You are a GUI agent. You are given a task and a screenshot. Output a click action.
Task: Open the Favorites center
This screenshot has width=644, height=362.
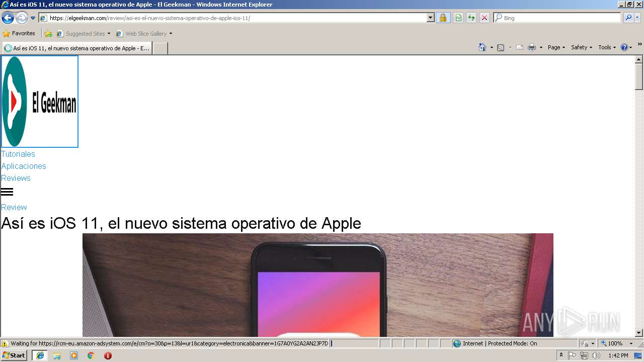(19, 33)
